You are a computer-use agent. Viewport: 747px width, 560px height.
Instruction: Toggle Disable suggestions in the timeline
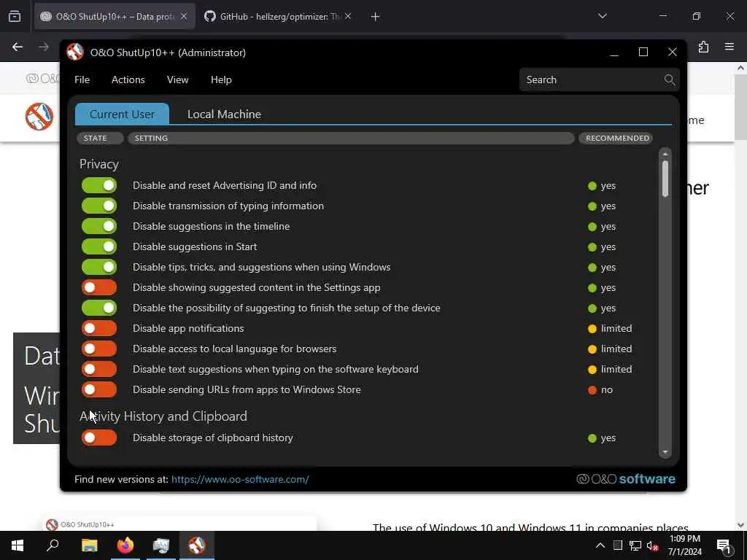(99, 226)
